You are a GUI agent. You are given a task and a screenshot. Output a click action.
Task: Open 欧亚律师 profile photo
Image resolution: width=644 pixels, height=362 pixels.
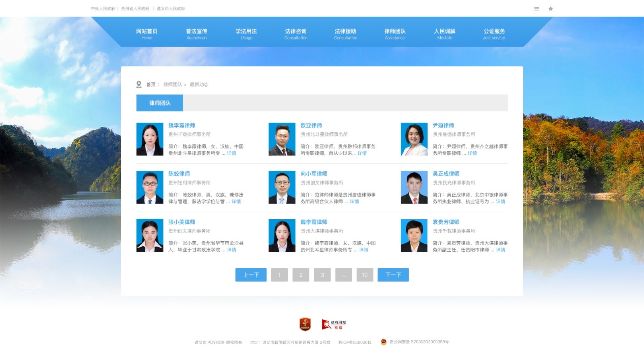[x=282, y=139]
